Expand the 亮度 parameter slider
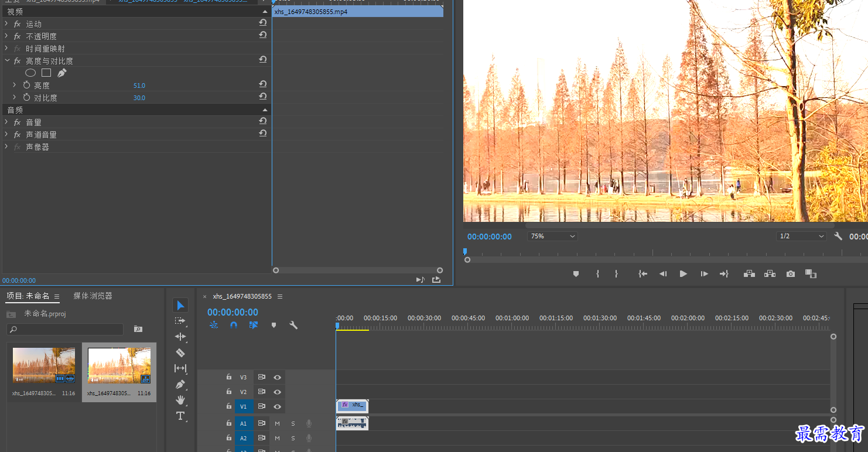This screenshot has width=868, height=452. pos(15,85)
